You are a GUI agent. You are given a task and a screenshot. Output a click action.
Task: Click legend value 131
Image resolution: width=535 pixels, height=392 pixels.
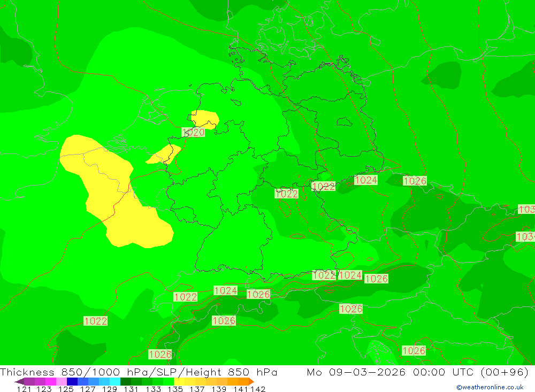coord(131,389)
